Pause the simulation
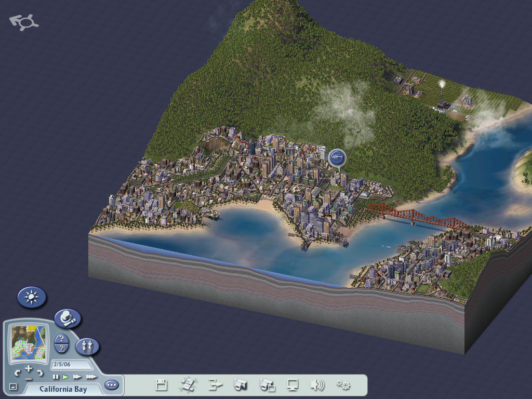 pyautogui.click(x=56, y=377)
